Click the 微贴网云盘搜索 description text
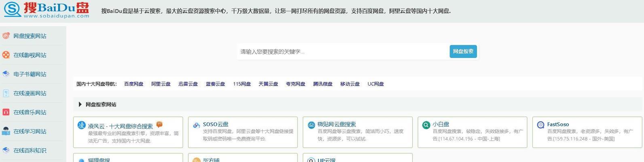Image resolution: width=644 pixels, height=162 pixels. [361, 135]
